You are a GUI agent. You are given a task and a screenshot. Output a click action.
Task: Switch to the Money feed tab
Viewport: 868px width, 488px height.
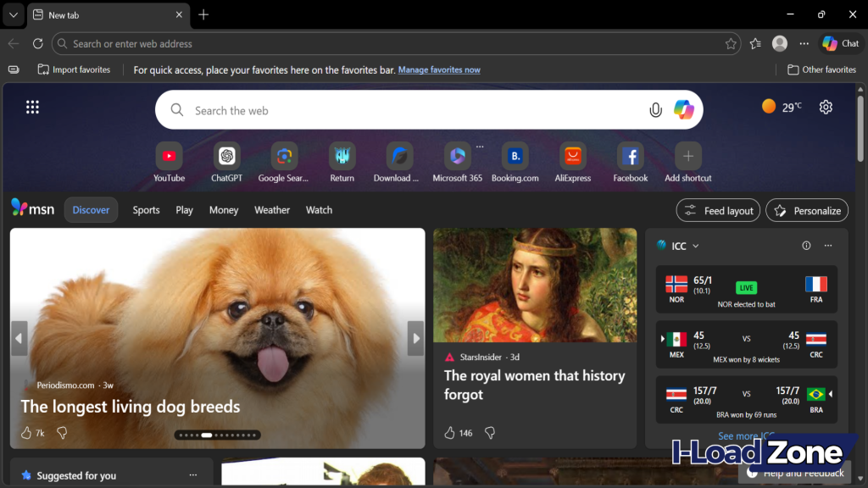pyautogui.click(x=223, y=209)
